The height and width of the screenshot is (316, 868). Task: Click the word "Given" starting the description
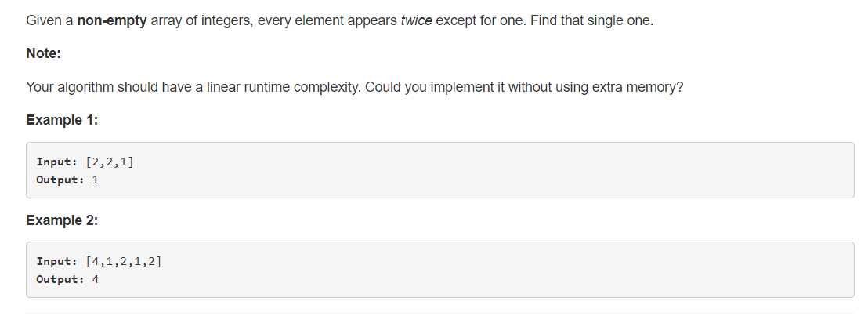[x=44, y=20]
